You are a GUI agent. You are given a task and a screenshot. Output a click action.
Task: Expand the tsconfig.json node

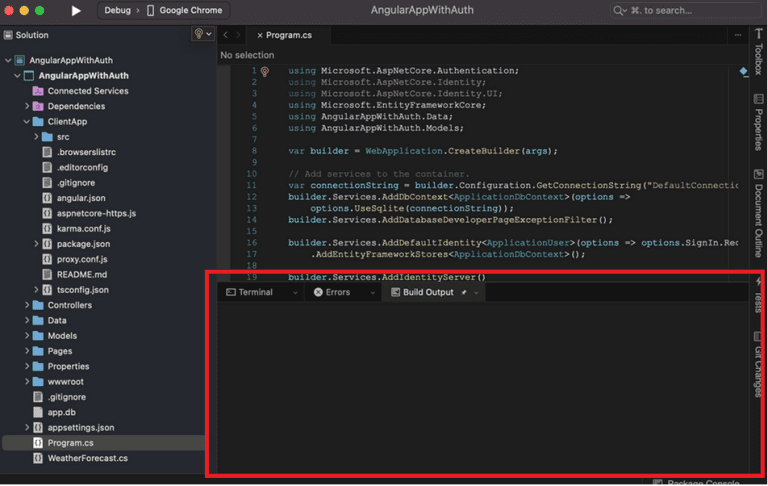click(36, 290)
